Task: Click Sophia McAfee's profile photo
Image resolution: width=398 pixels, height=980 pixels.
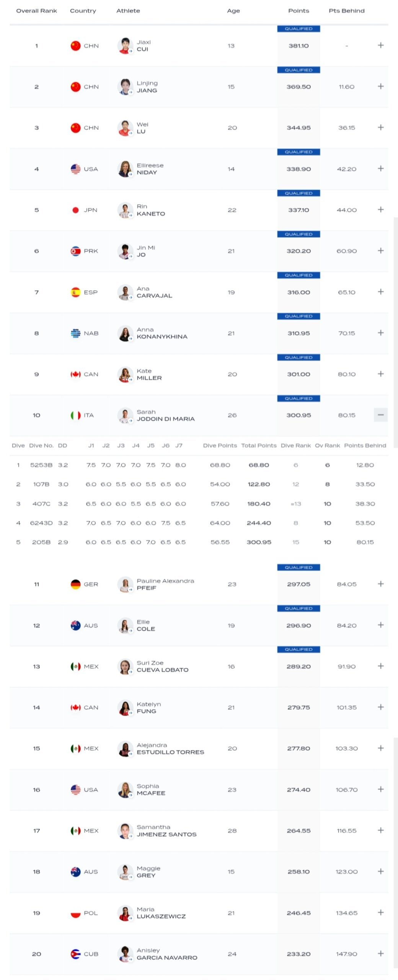Action: pyautogui.click(x=125, y=790)
